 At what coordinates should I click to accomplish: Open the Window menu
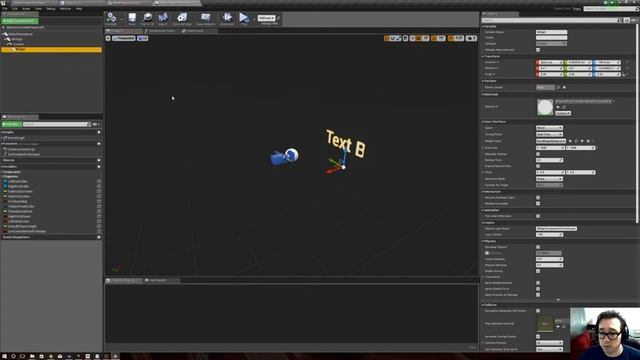65,9
